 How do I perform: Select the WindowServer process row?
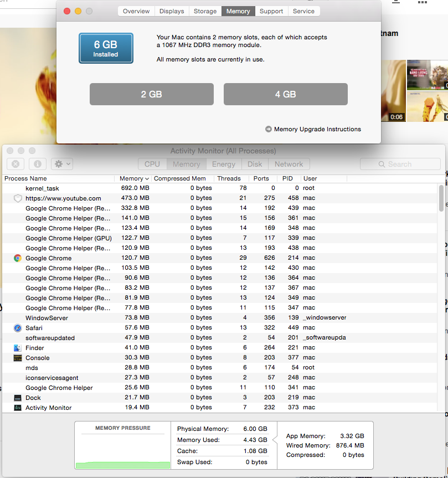coord(219,318)
